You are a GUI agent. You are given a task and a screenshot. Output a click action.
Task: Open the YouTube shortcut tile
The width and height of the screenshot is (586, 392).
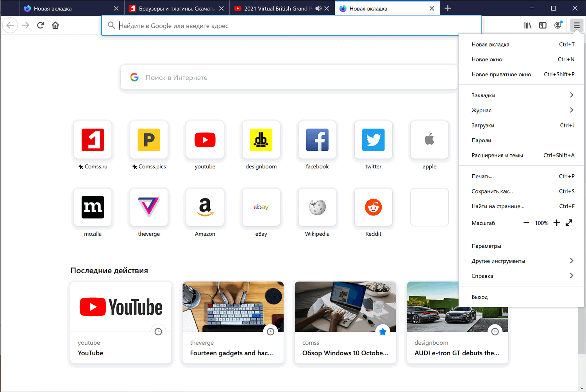click(205, 140)
